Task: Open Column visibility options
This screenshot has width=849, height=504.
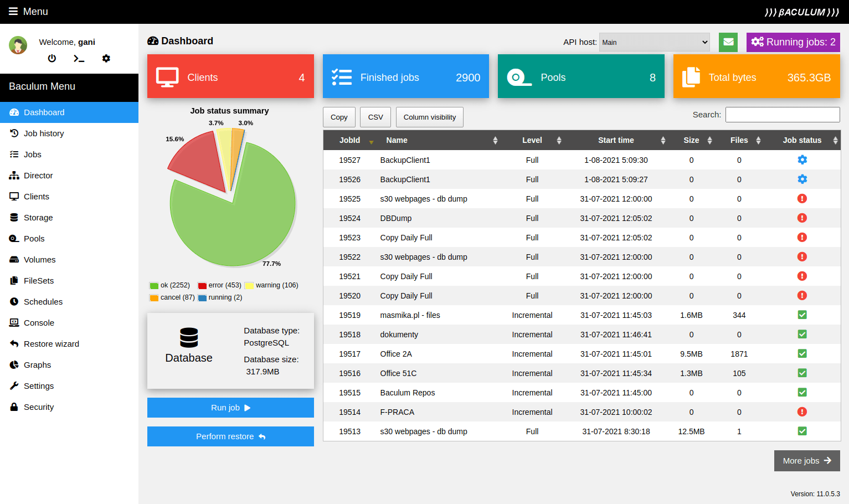Action: (x=430, y=117)
